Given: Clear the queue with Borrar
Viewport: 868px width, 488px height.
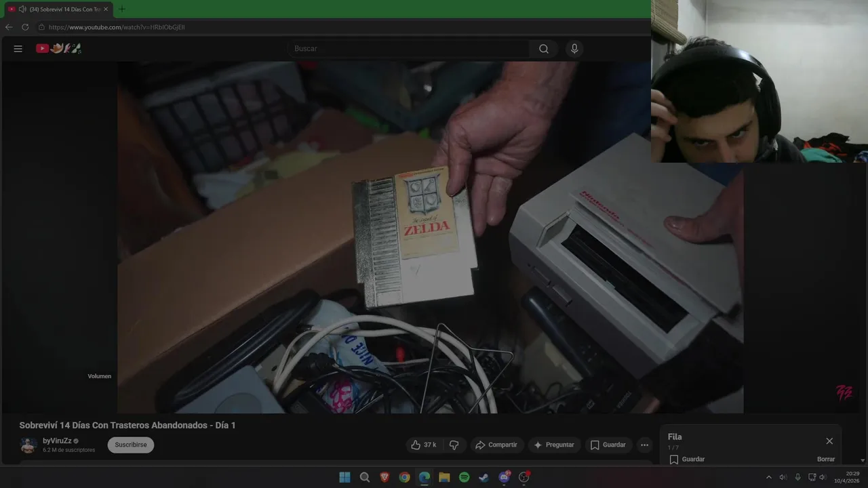Looking at the screenshot, I should tap(826, 460).
